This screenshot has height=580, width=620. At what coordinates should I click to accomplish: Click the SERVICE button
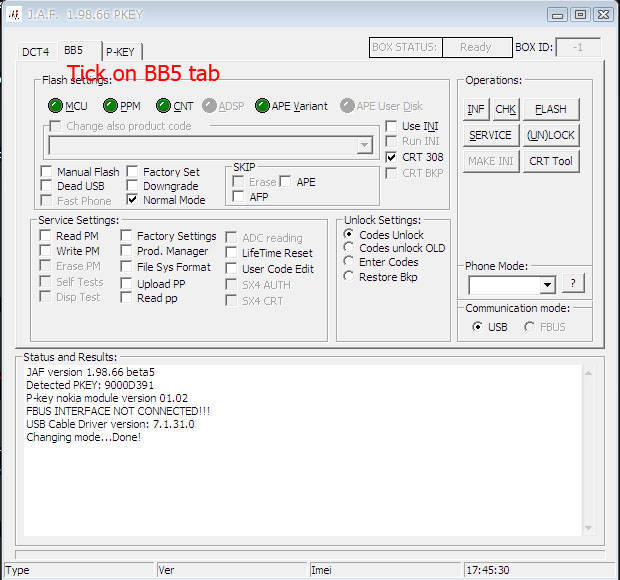click(490, 135)
